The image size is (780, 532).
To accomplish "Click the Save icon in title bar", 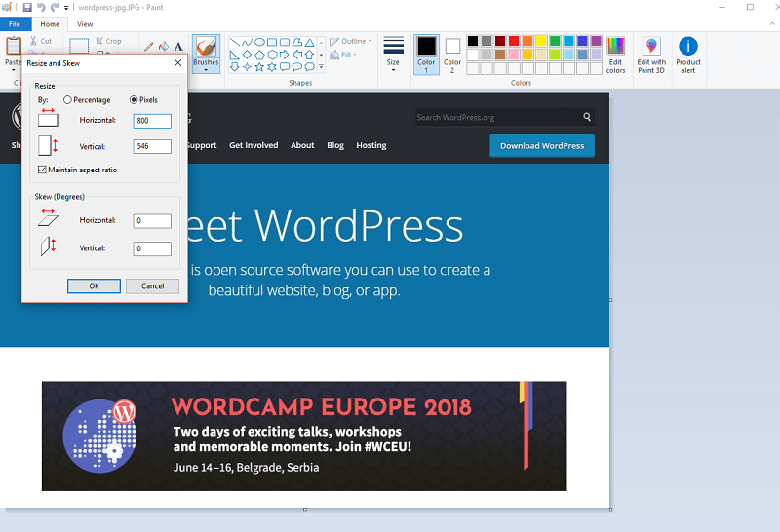I will click(x=27, y=8).
